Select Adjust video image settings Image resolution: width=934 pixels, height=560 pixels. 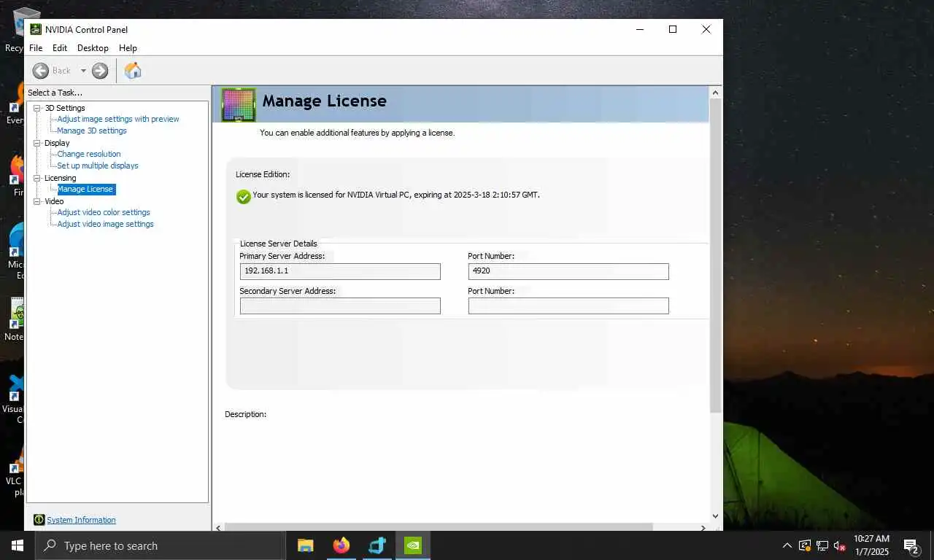(x=105, y=224)
